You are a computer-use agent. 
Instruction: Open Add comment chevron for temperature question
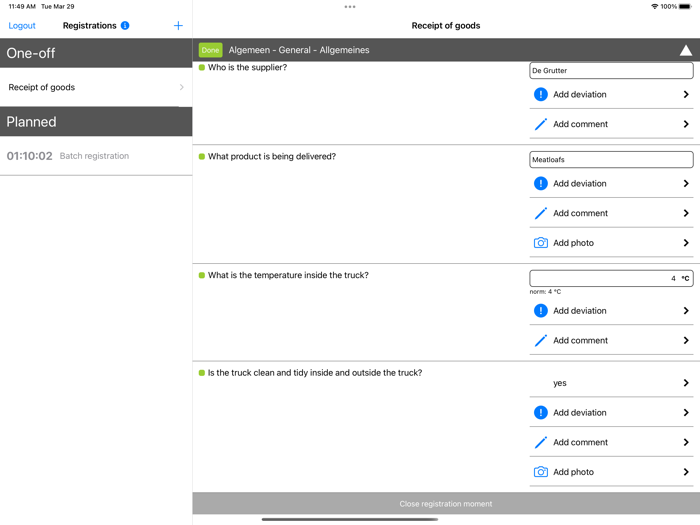tap(686, 341)
